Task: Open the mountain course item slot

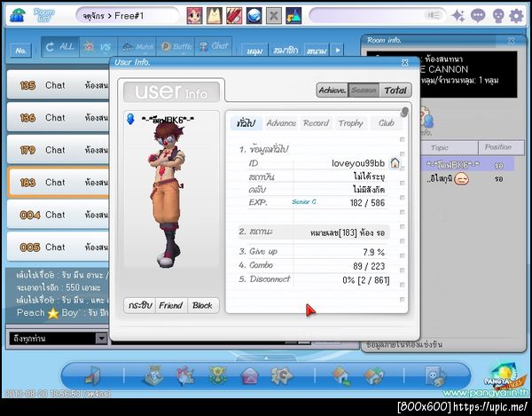Action: pyautogui.click(x=293, y=16)
